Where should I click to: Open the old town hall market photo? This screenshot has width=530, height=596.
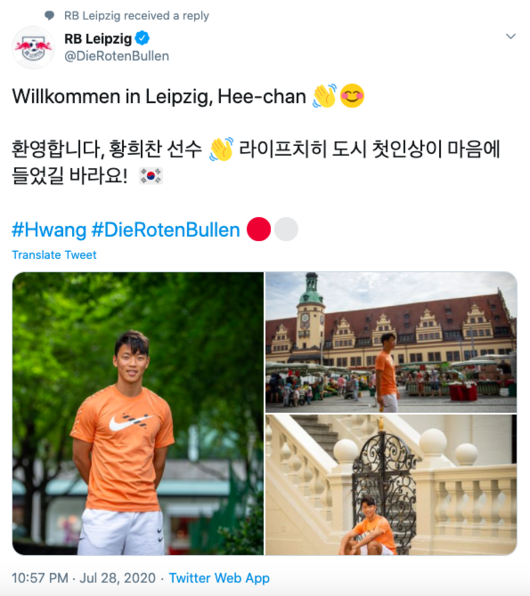tap(391, 342)
